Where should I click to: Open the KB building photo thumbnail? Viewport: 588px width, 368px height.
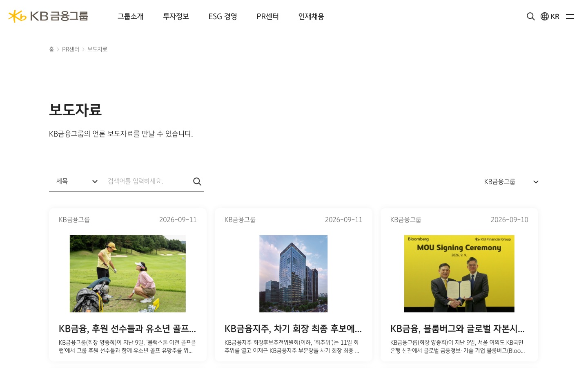294,274
